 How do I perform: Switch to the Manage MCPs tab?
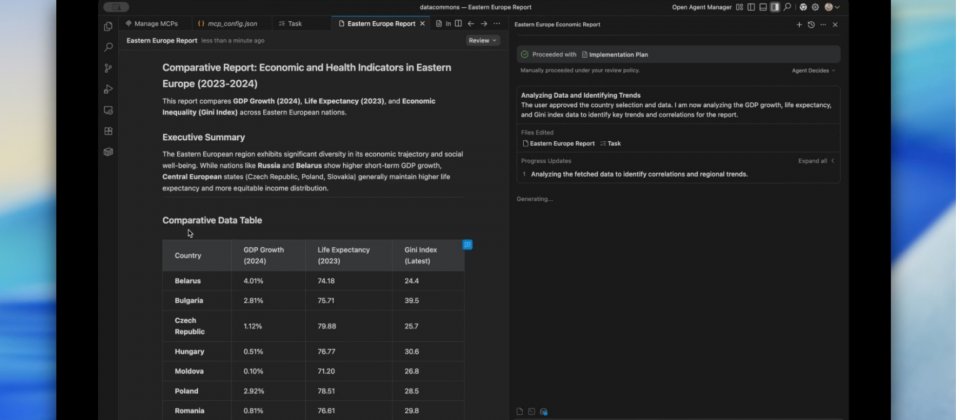pyautogui.click(x=154, y=23)
